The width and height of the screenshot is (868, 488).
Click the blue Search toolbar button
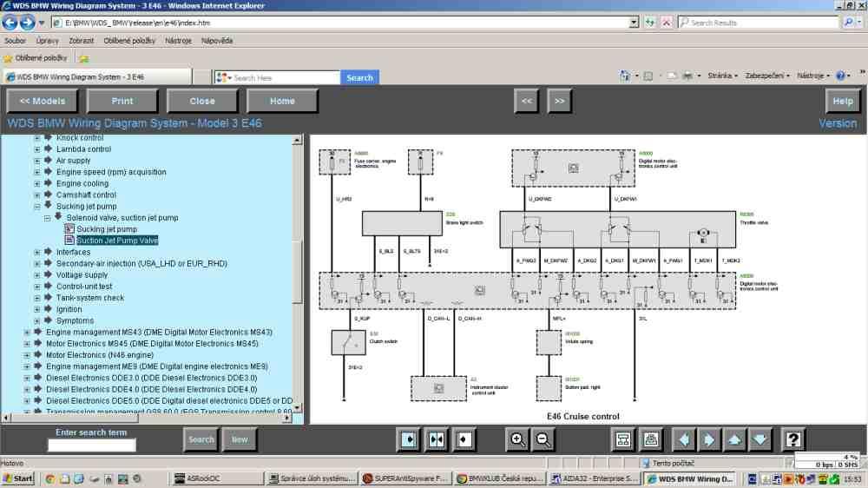click(x=359, y=77)
